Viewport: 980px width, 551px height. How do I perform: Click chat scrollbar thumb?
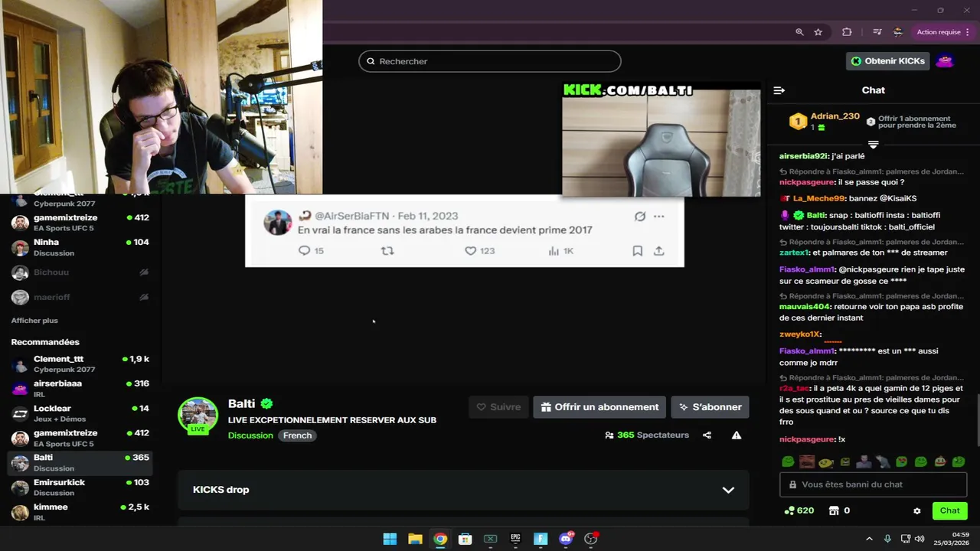tap(977, 419)
